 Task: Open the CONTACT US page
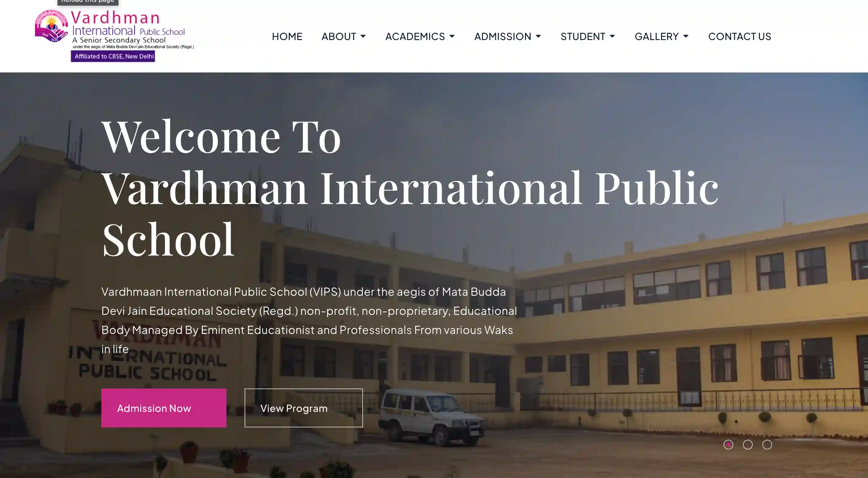pyautogui.click(x=740, y=36)
